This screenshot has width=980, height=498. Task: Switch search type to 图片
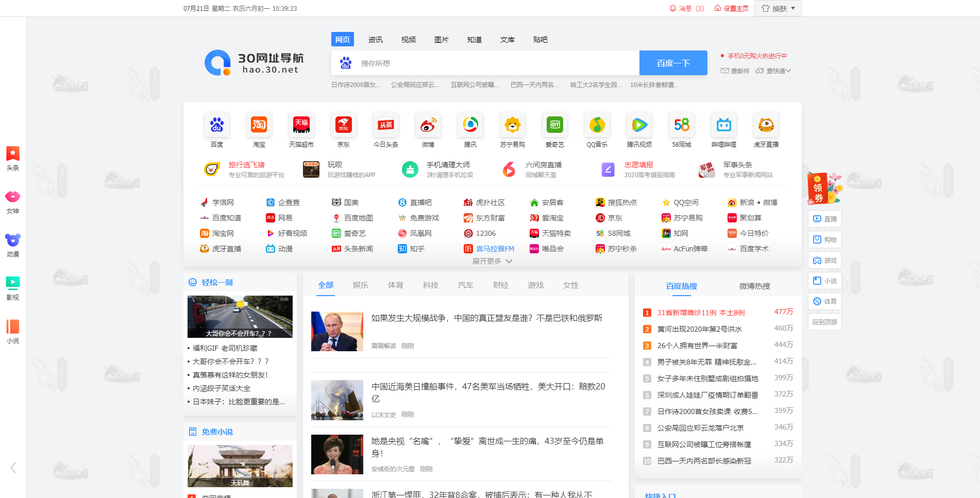442,40
